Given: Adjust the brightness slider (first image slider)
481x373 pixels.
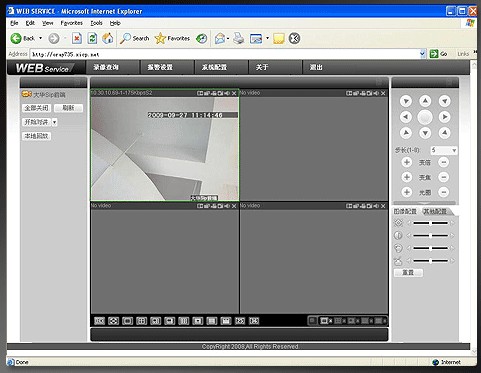Looking at the screenshot, I should [430, 223].
